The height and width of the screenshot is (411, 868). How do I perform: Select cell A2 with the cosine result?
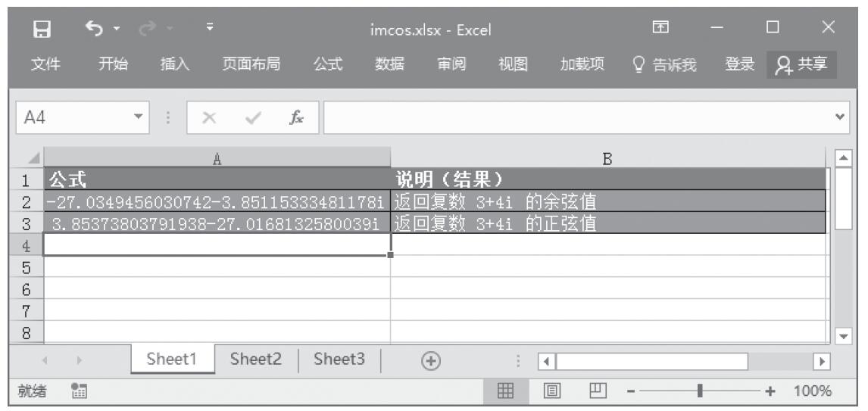(x=217, y=202)
